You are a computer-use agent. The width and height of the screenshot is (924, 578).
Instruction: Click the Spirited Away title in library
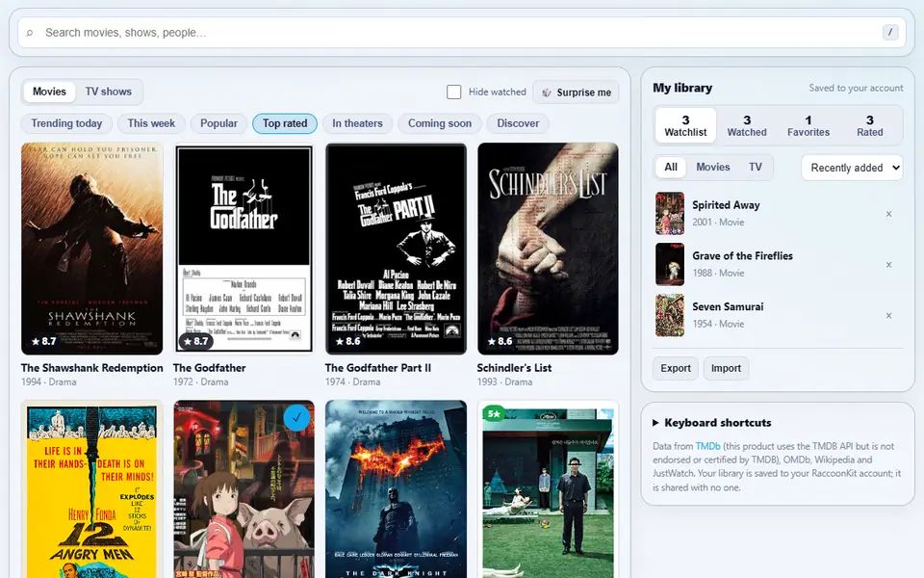[726, 205]
